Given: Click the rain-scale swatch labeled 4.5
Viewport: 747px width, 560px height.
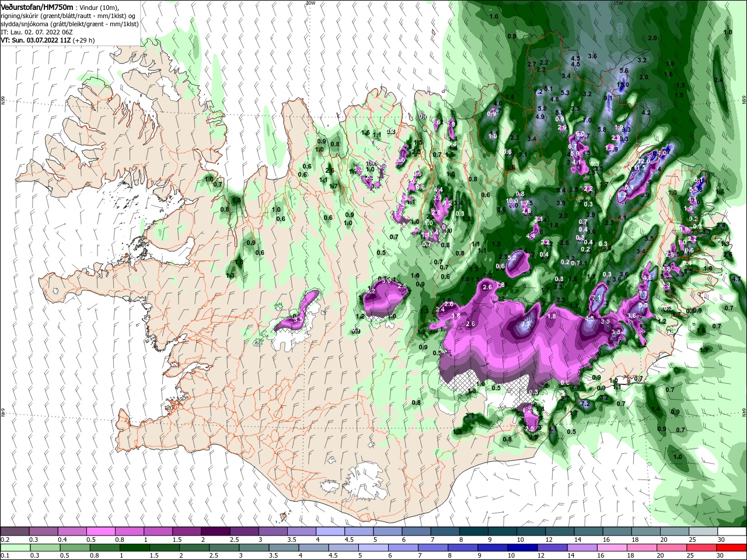Looking at the screenshot, I should (x=343, y=548).
